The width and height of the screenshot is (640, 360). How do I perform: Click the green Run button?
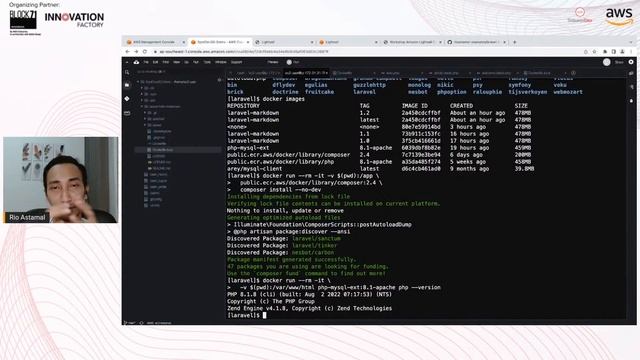(x=293, y=62)
